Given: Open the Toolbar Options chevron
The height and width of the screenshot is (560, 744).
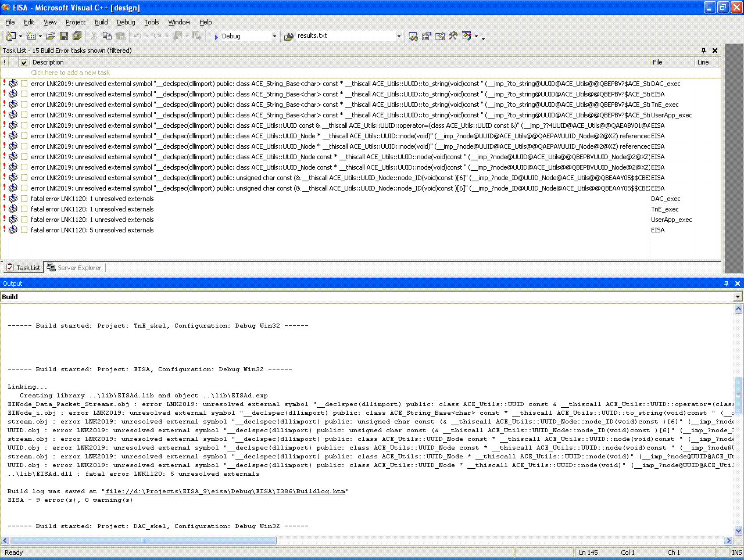Looking at the screenshot, I should [483, 38].
